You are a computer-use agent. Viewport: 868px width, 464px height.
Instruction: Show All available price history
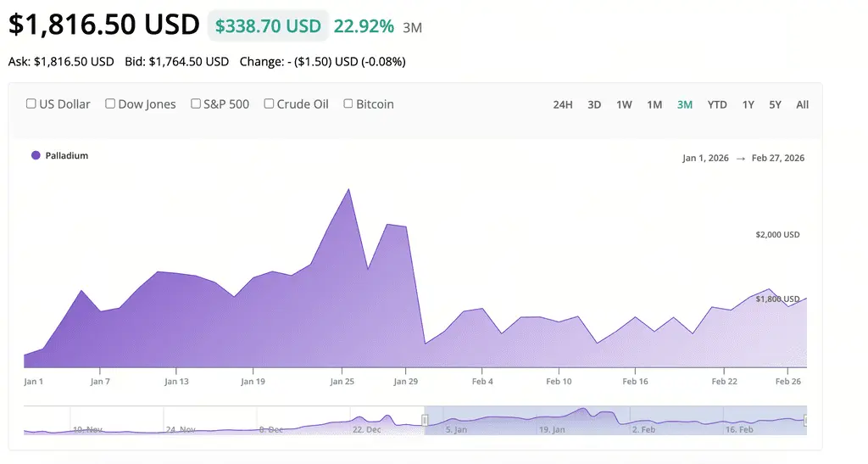click(x=803, y=105)
